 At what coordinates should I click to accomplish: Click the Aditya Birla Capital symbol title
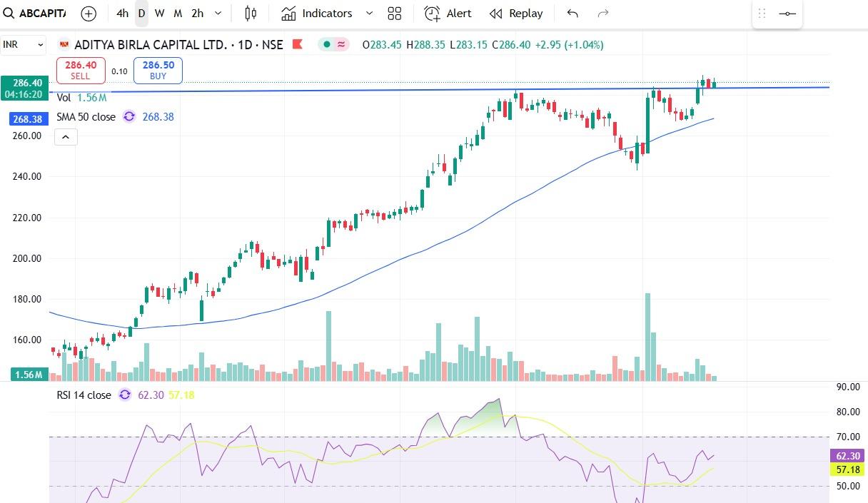pyautogui.click(x=178, y=44)
